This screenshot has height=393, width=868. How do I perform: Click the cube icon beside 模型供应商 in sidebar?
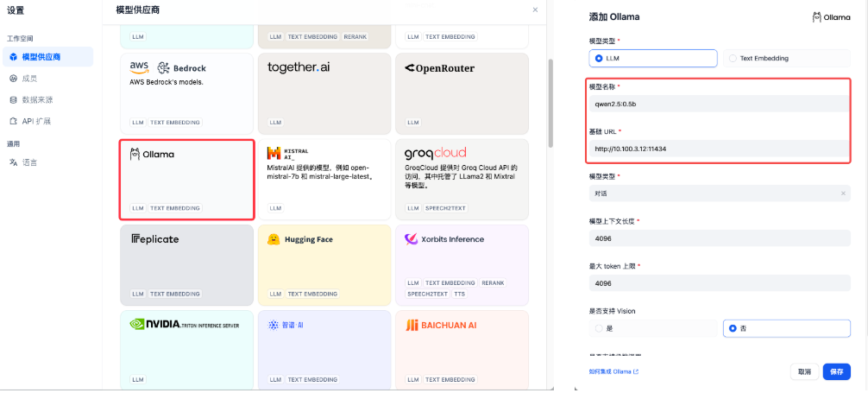coord(13,57)
